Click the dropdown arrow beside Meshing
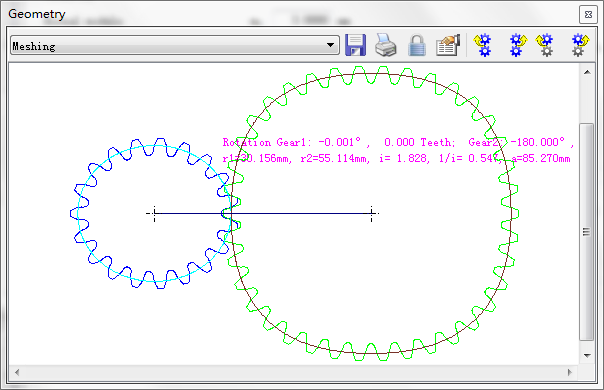 330,45
